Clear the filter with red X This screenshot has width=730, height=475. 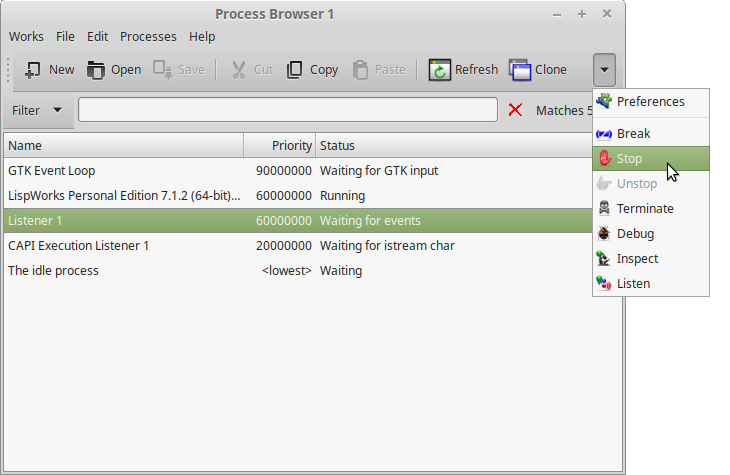pyautogui.click(x=515, y=110)
